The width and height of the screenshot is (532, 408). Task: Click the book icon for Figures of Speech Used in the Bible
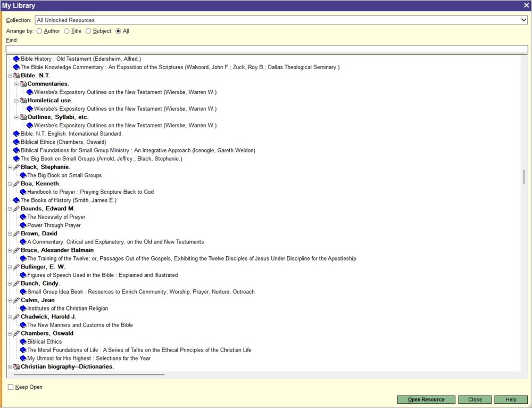pyautogui.click(x=23, y=275)
